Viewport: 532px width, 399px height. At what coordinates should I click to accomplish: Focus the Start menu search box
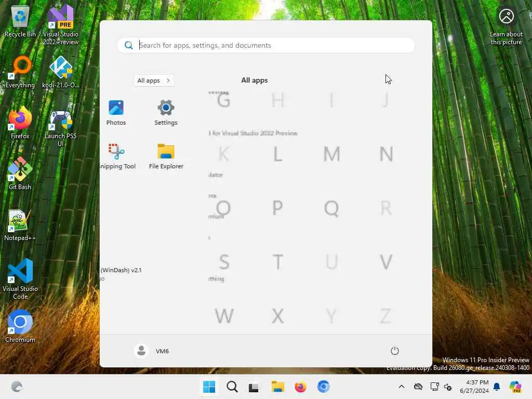point(266,45)
